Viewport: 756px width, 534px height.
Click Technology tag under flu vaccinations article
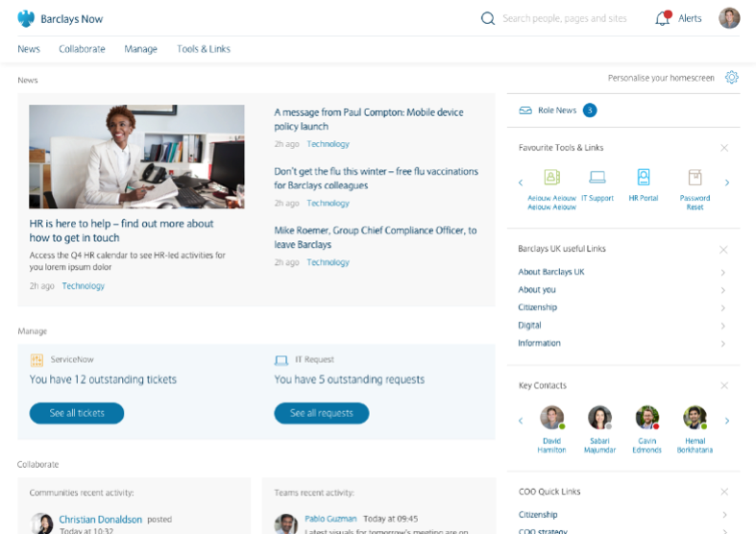coord(328,203)
